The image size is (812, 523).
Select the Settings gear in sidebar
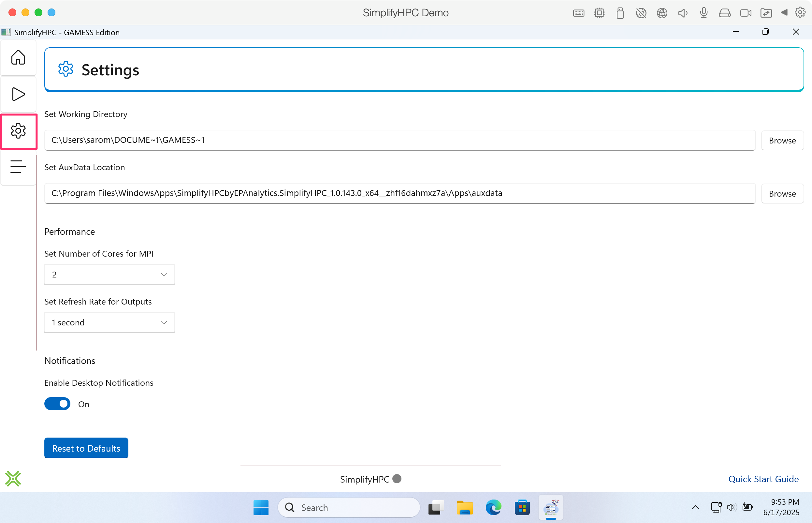(18, 131)
